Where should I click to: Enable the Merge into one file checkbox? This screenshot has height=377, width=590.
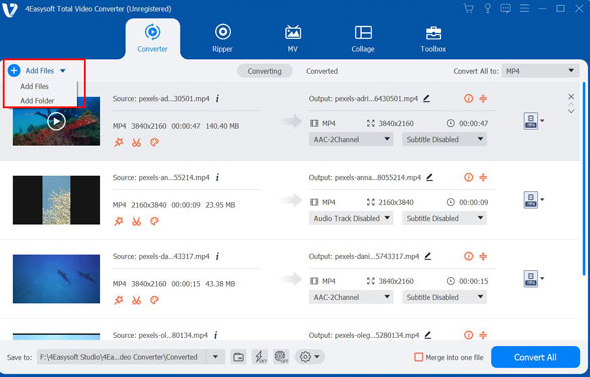click(418, 357)
